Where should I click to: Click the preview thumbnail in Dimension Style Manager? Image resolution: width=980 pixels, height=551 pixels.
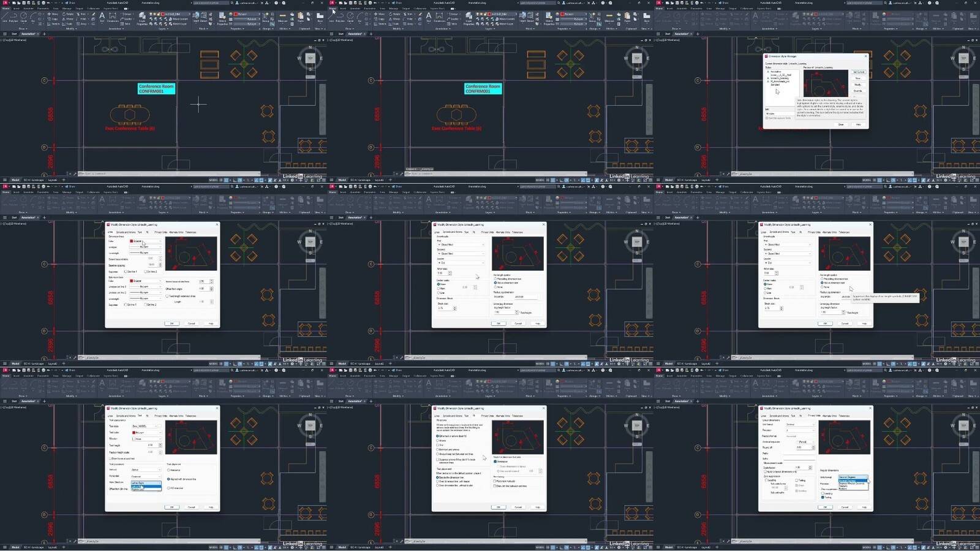(x=825, y=82)
